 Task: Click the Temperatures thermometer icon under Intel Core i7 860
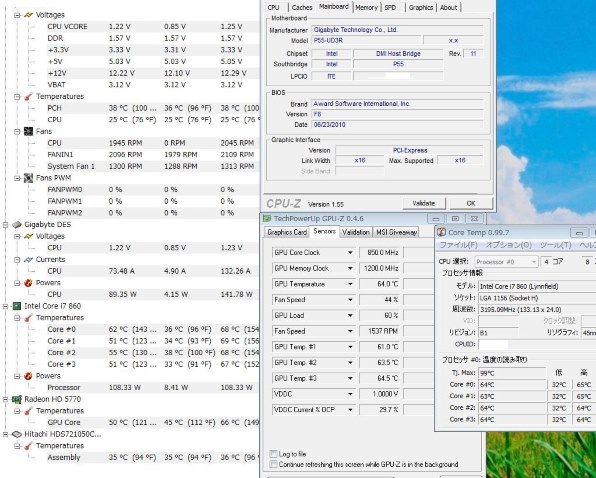point(29,318)
